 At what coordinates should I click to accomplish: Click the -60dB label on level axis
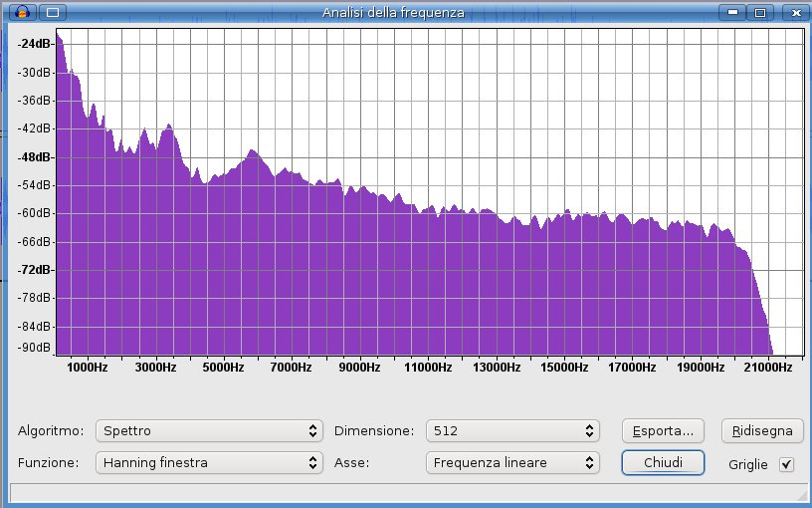(35, 213)
